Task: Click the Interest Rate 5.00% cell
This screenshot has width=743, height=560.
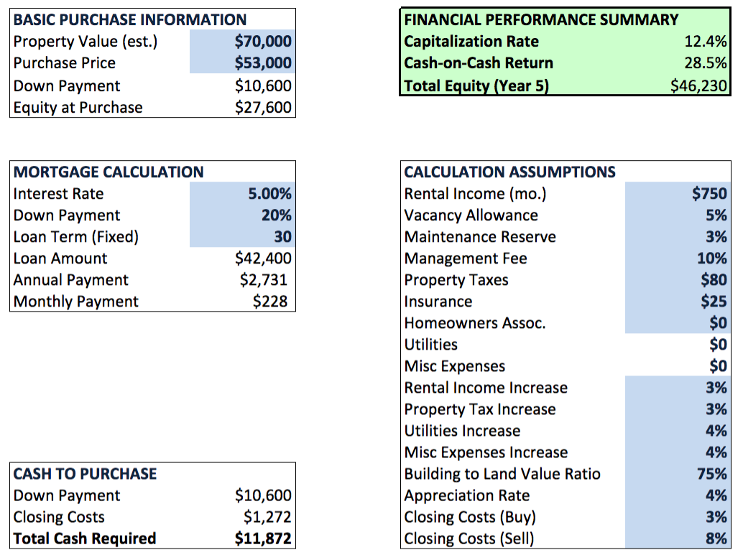Action: pos(242,194)
